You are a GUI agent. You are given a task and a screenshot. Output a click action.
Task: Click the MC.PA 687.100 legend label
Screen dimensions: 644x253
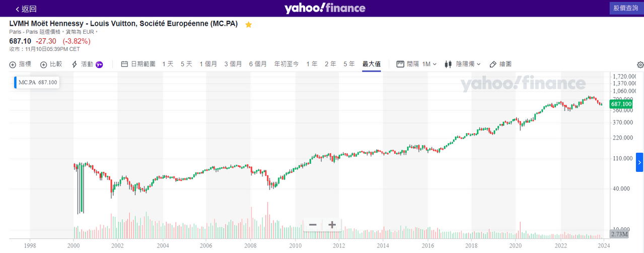38,82
